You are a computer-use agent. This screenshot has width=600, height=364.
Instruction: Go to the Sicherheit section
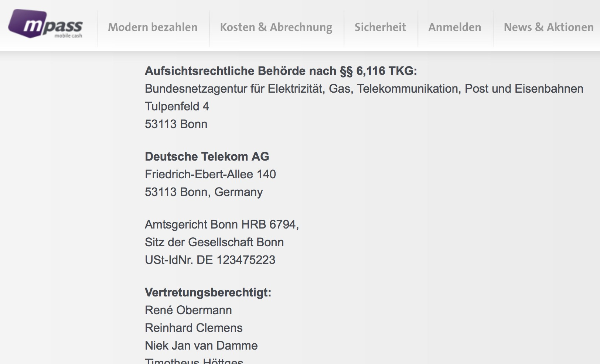point(380,27)
